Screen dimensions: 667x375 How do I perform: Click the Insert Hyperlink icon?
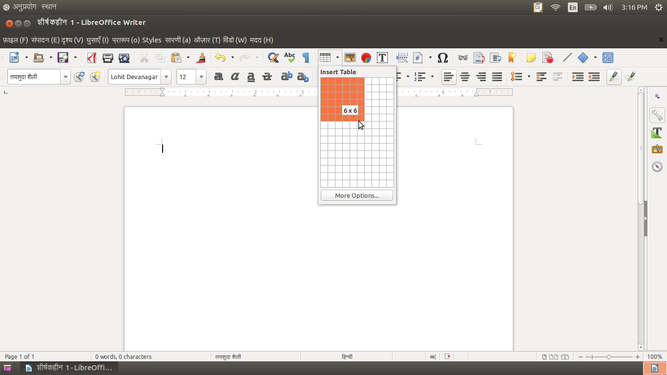[x=462, y=57]
